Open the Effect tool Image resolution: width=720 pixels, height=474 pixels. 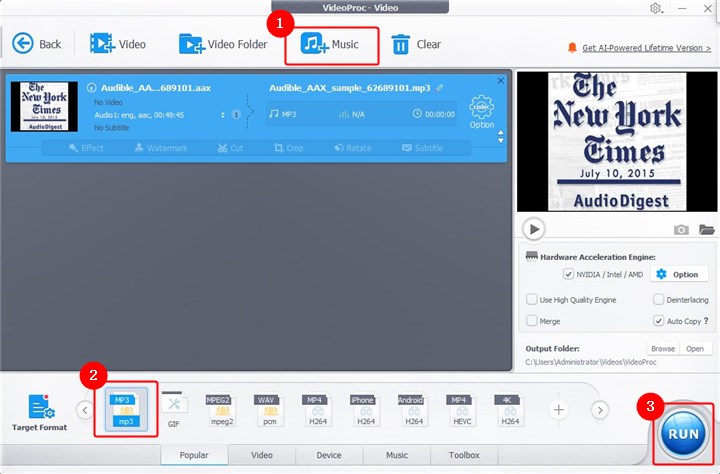coord(86,148)
